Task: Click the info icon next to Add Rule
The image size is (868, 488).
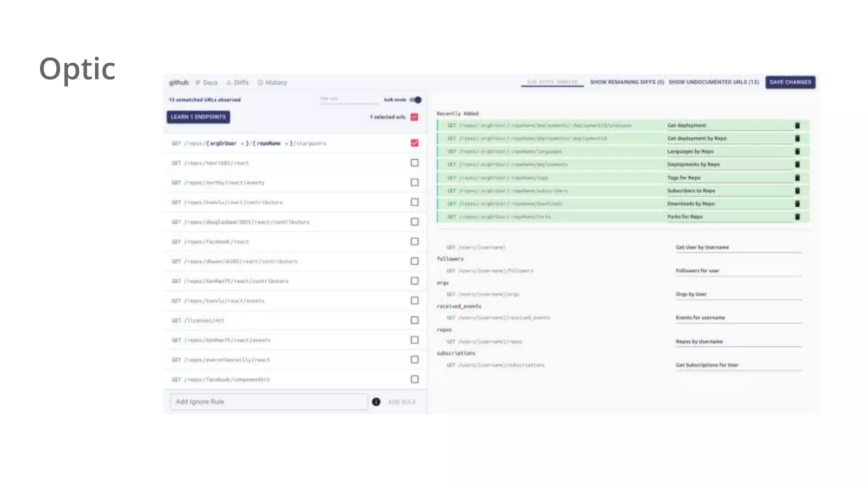Action: (376, 402)
